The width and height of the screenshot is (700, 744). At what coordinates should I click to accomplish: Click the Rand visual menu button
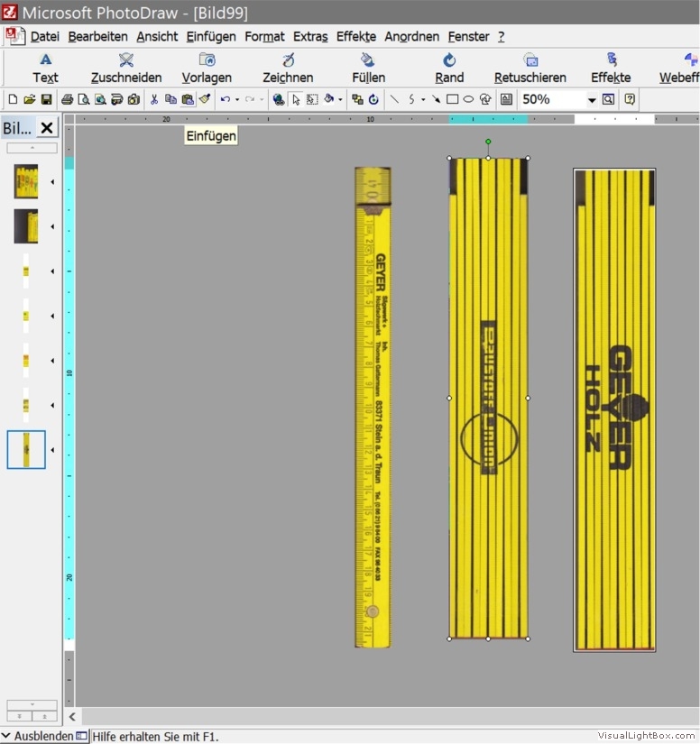point(449,69)
